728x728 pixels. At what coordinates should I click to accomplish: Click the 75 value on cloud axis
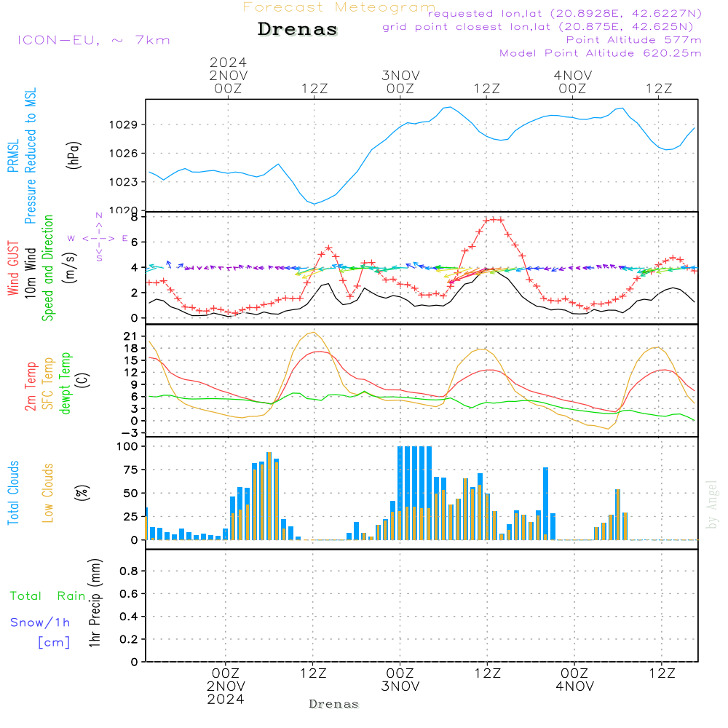[x=130, y=470]
